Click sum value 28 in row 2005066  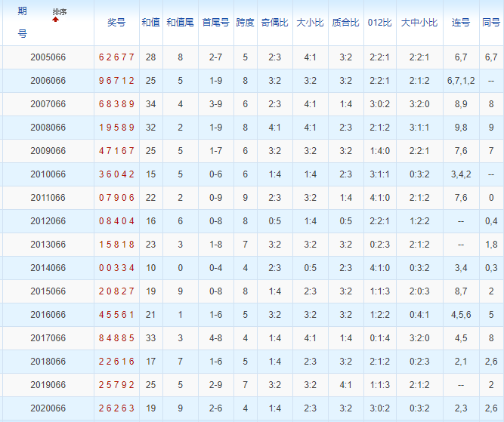click(151, 57)
